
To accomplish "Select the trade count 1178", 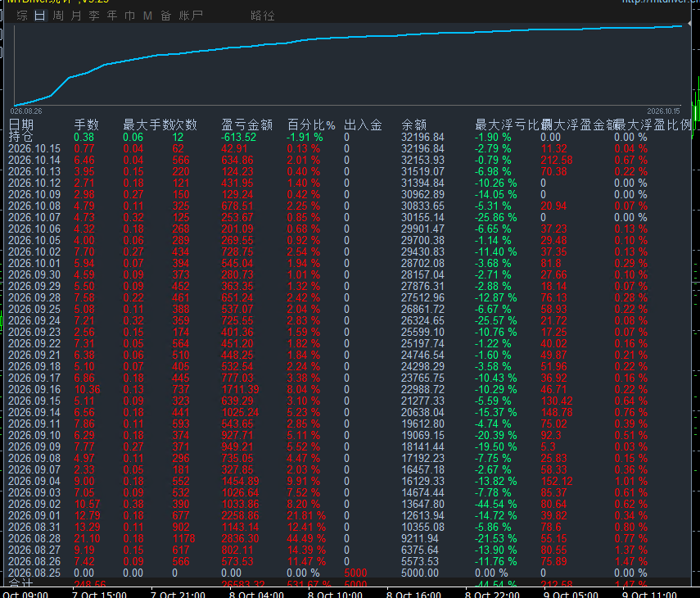I will coord(184,538).
